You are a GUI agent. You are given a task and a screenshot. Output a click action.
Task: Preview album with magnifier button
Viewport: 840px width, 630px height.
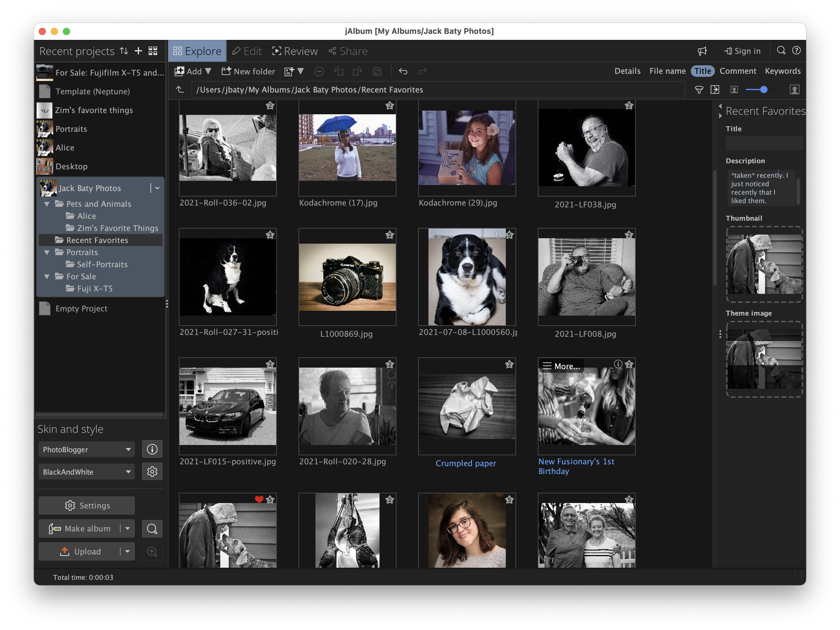click(152, 529)
